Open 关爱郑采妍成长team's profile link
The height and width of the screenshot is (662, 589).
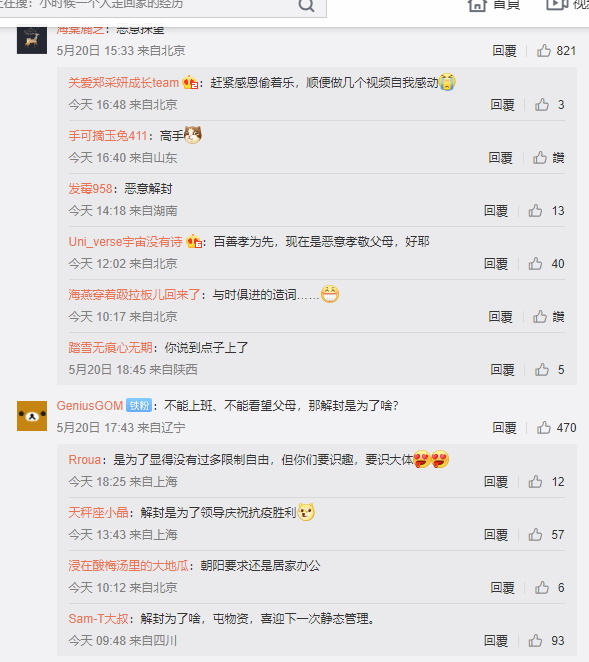coord(124,82)
